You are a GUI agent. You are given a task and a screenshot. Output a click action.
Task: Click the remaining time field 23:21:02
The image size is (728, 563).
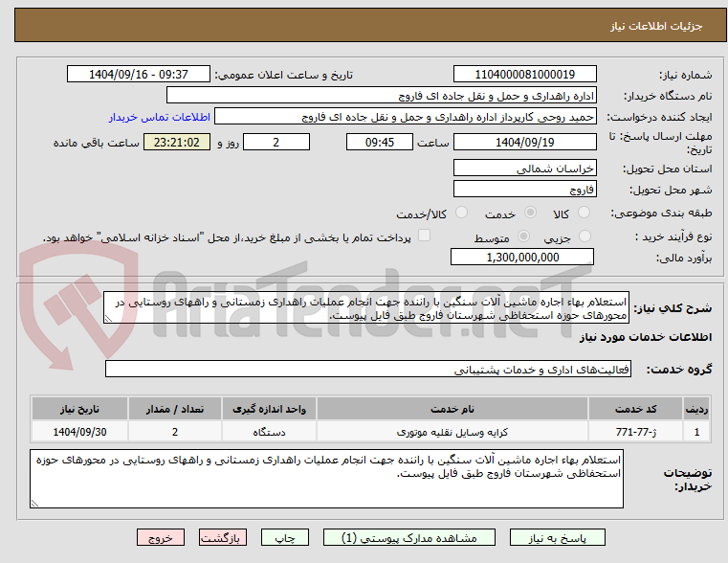[176, 142]
